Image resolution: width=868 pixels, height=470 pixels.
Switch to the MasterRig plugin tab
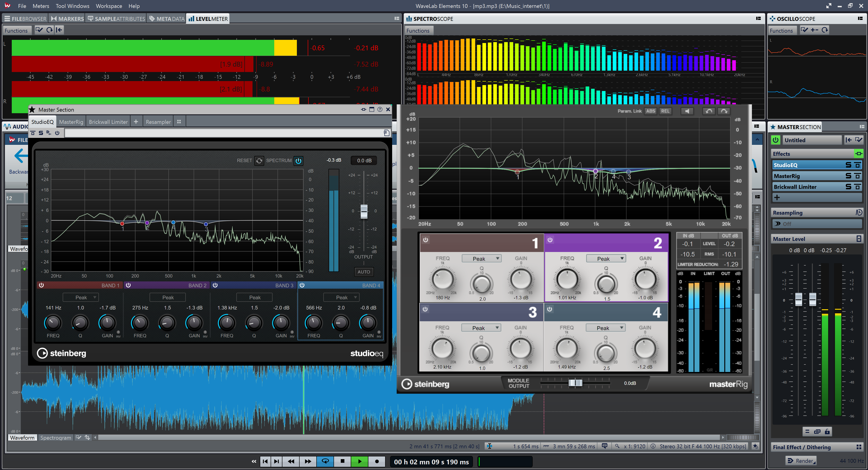(x=71, y=122)
